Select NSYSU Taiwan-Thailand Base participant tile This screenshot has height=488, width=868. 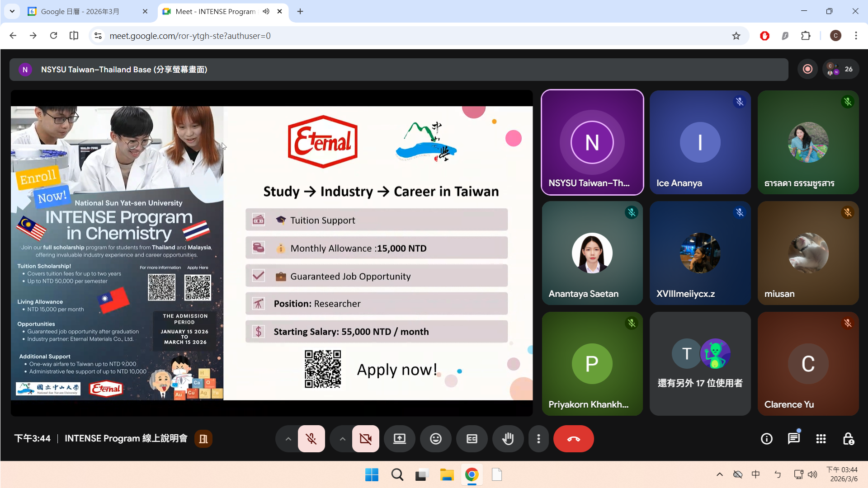592,142
